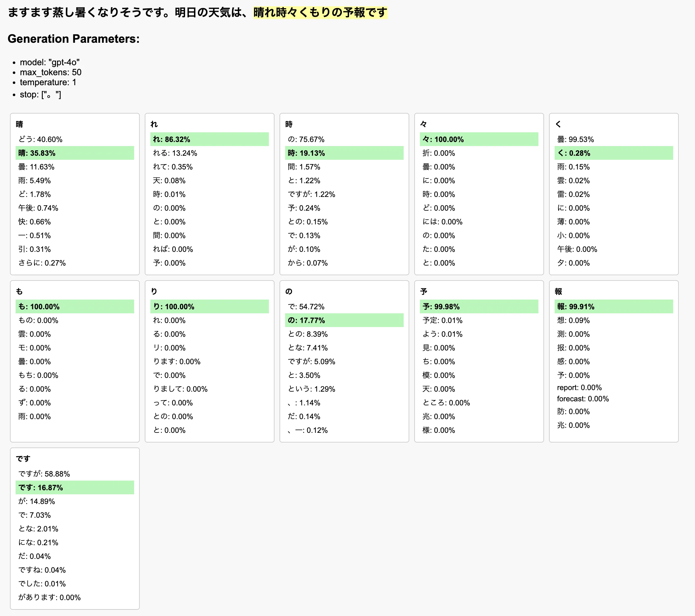695x616 pixels.
Task: Click the 雷: 0.02% row
Action: pos(614,194)
